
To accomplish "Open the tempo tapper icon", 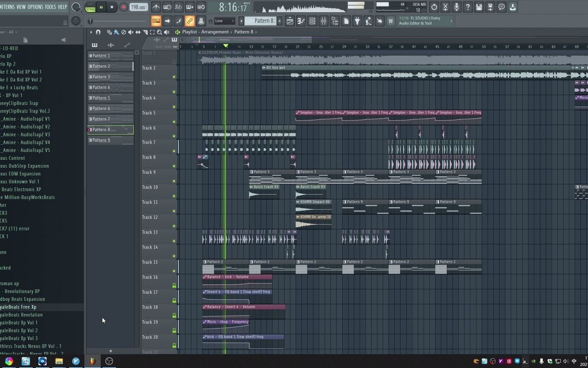I will [x=369, y=21].
